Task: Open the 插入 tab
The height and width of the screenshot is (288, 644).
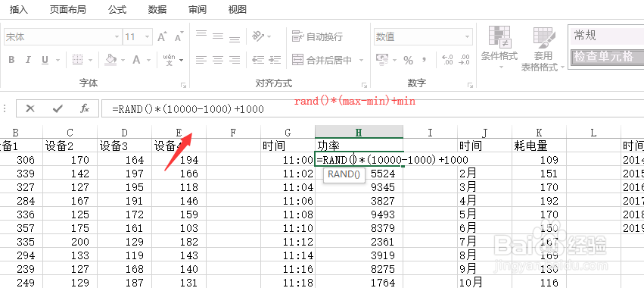Action: tap(19, 9)
